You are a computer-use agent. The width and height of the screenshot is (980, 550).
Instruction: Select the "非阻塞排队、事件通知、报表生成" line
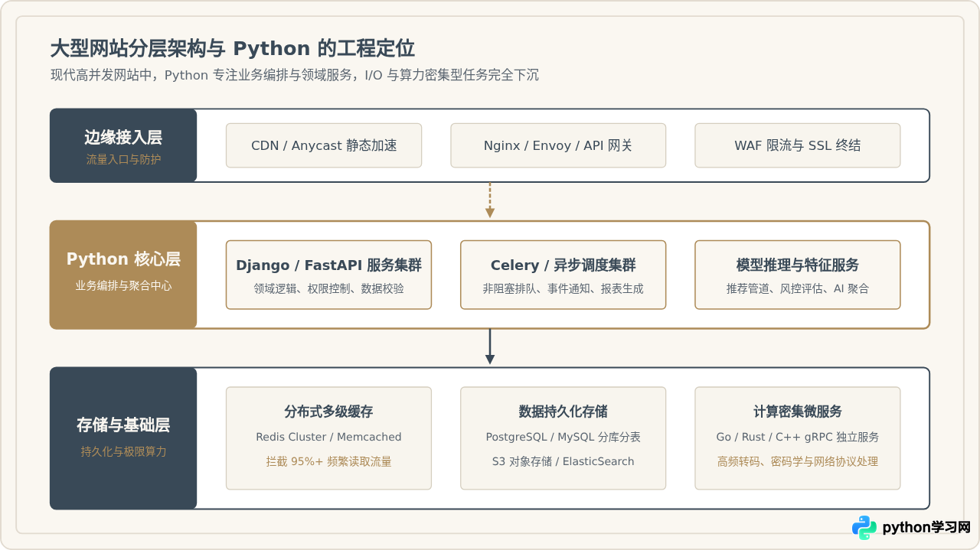click(563, 288)
